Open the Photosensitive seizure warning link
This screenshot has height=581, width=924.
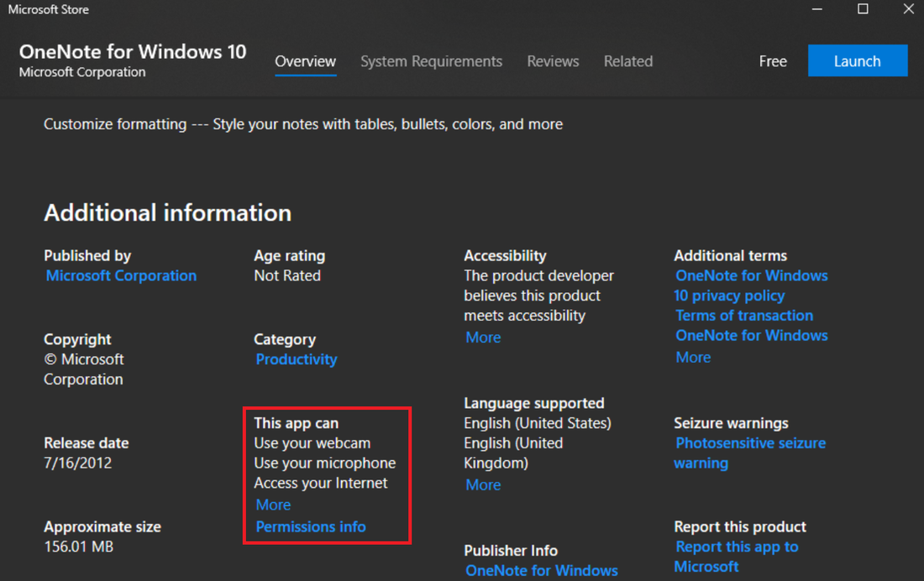(750, 453)
